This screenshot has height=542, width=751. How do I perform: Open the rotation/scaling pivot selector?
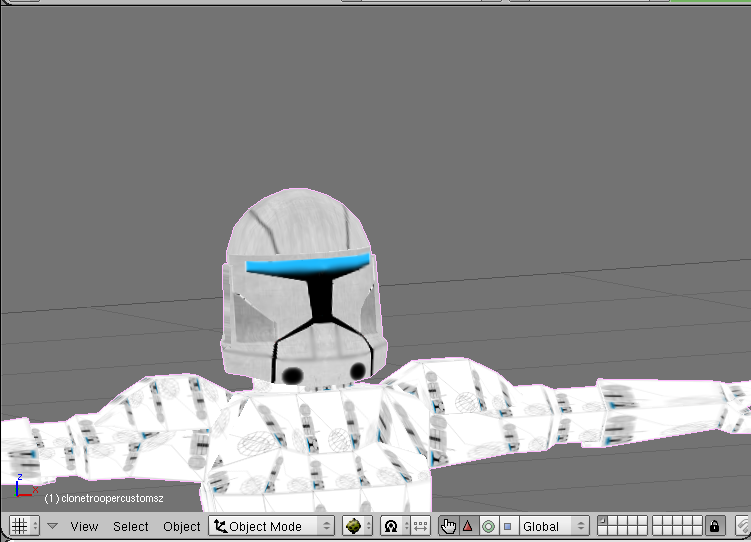click(395, 526)
